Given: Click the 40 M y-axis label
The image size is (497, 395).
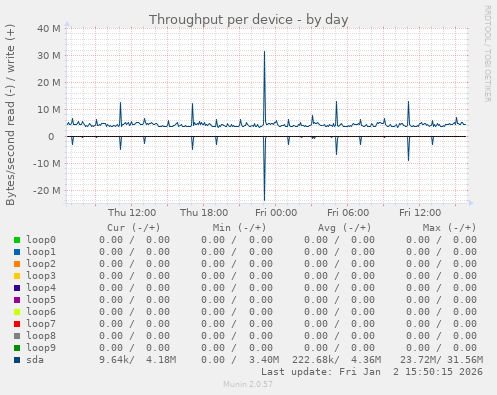Looking at the screenshot, I should [49, 29].
